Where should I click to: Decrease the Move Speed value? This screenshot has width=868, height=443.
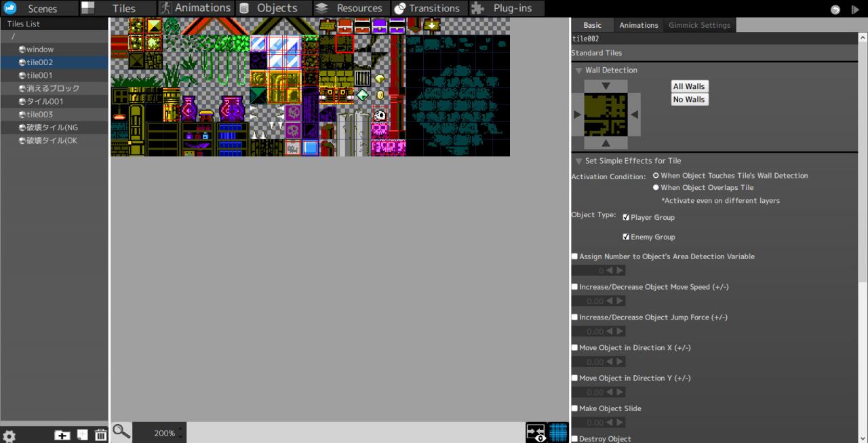[610, 301]
